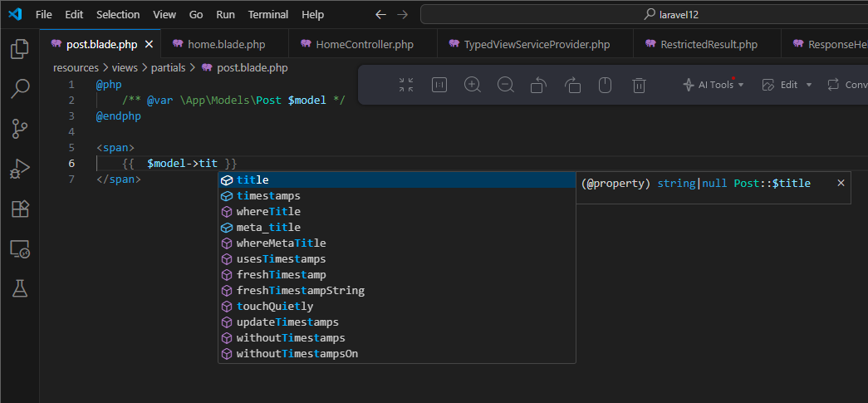Click the closing </span> tag on line 7

(x=119, y=179)
